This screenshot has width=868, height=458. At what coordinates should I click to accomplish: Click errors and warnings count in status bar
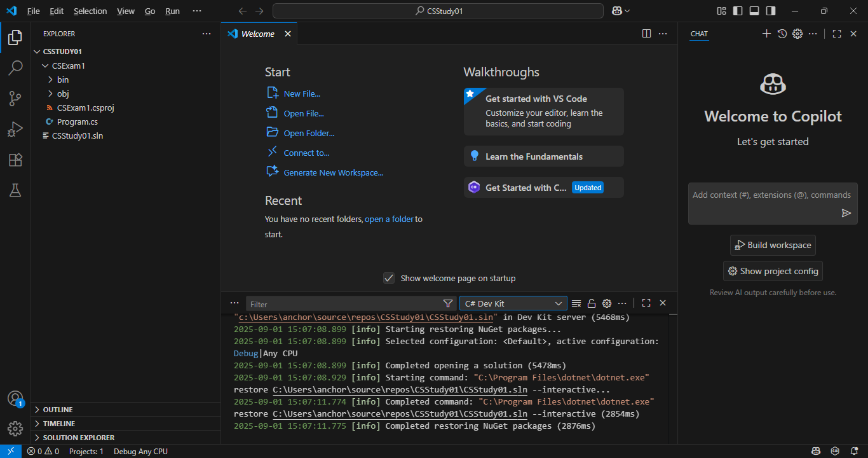point(43,451)
